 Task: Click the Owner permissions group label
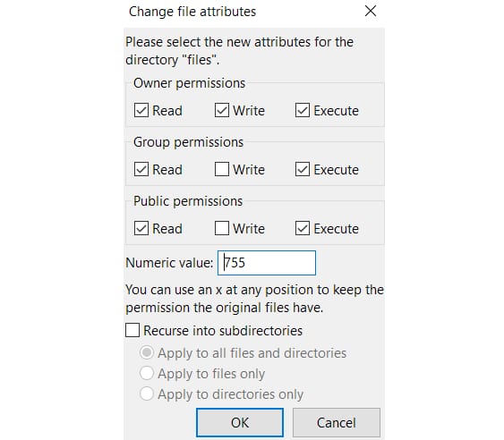click(189, 83)
